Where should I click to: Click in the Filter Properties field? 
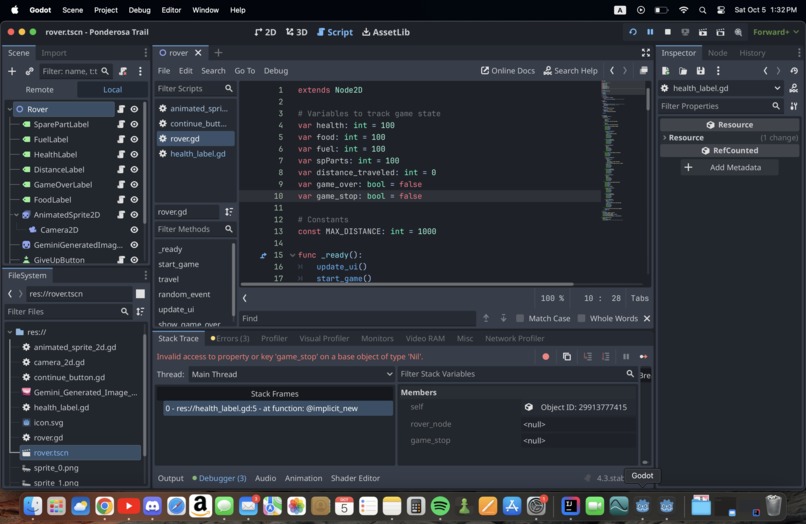coord(721,106)
